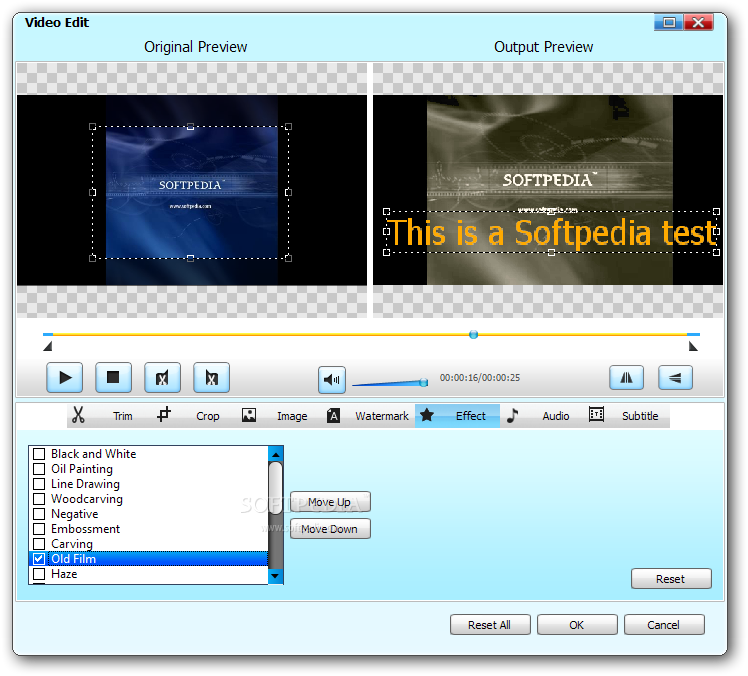Click the Subtitle film strip icon

[596, 414]
